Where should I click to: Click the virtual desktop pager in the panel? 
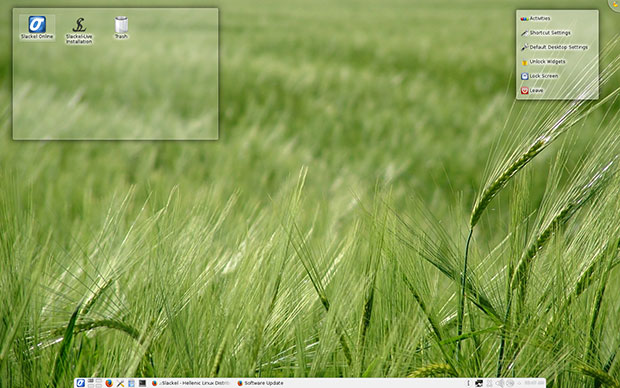95,383
